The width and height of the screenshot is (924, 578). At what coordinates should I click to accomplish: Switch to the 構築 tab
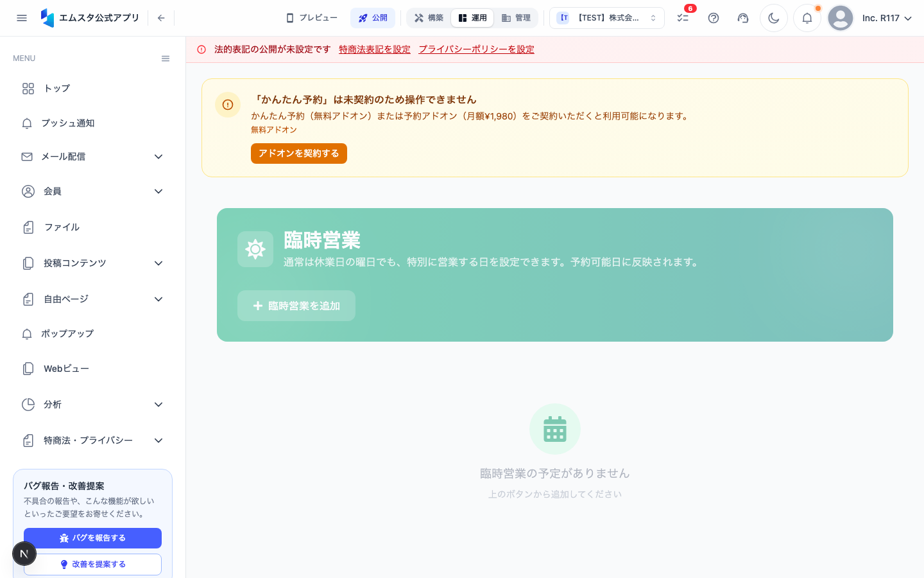(429, 18)
